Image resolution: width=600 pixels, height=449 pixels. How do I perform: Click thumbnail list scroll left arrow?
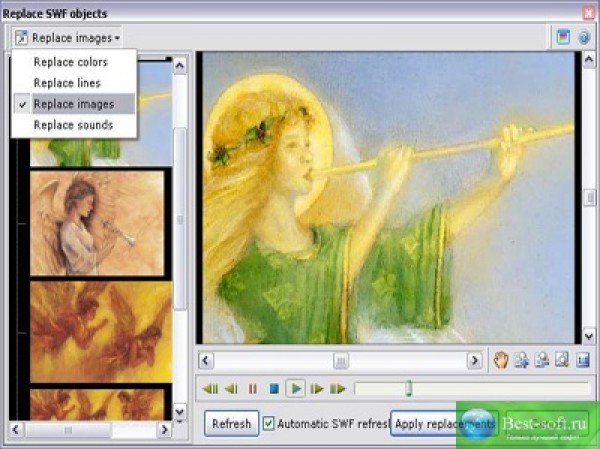coord(16,429)
